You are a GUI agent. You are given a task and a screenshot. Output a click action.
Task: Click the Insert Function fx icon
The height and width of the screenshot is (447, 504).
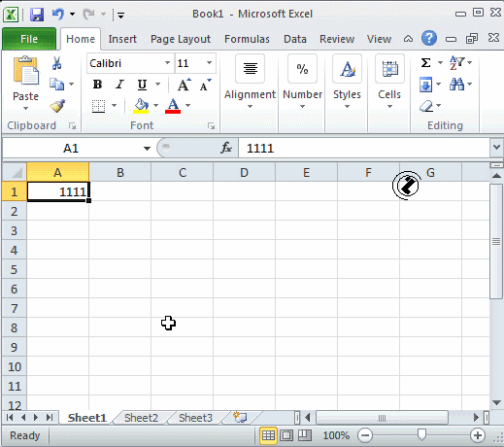226,148
